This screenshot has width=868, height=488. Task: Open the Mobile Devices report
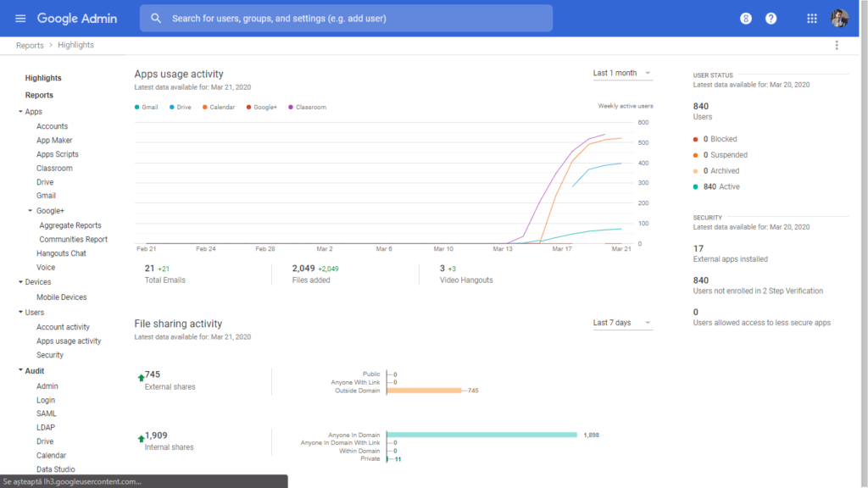61,297
